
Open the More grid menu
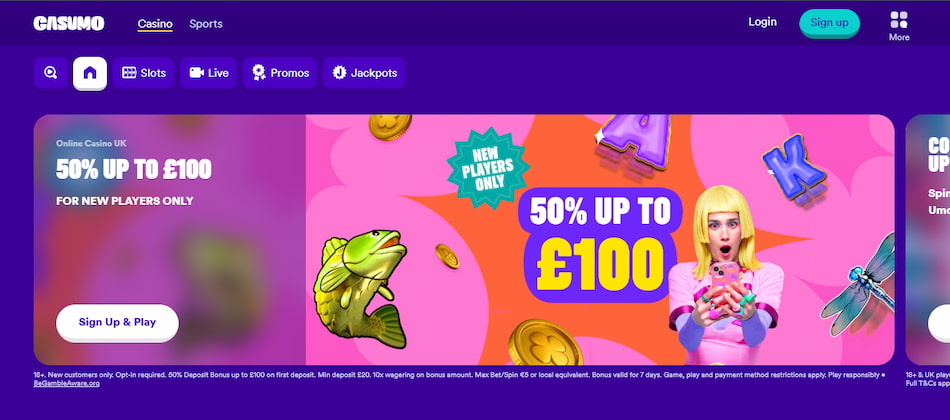coord(899,26)
